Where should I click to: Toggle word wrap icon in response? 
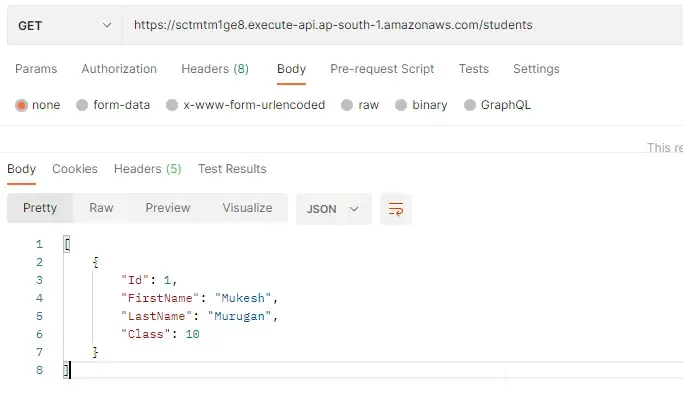tap(396, 209)
